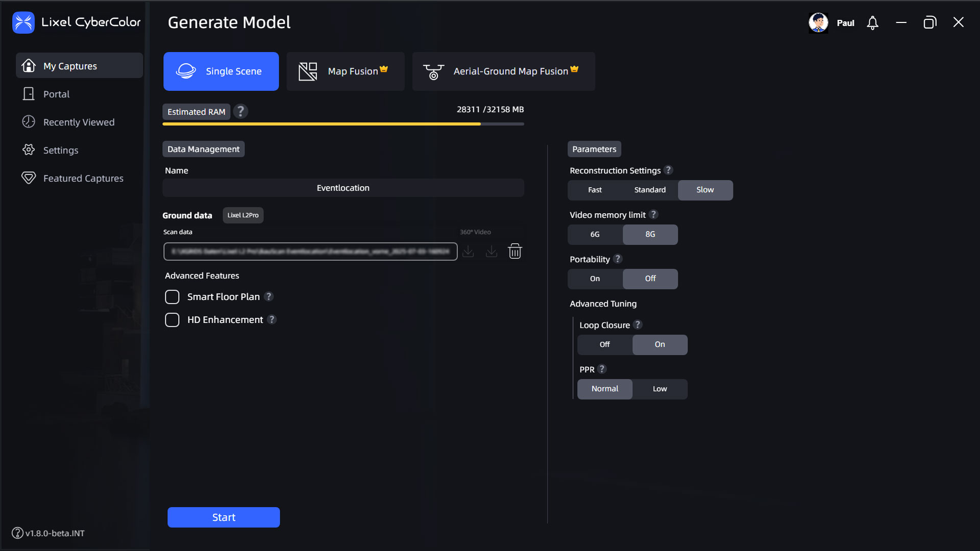This screenshot has height=551, width=980.
Task: Switch Loop Closure to Off
Action: pyautogui.click(x=605, y=345)
